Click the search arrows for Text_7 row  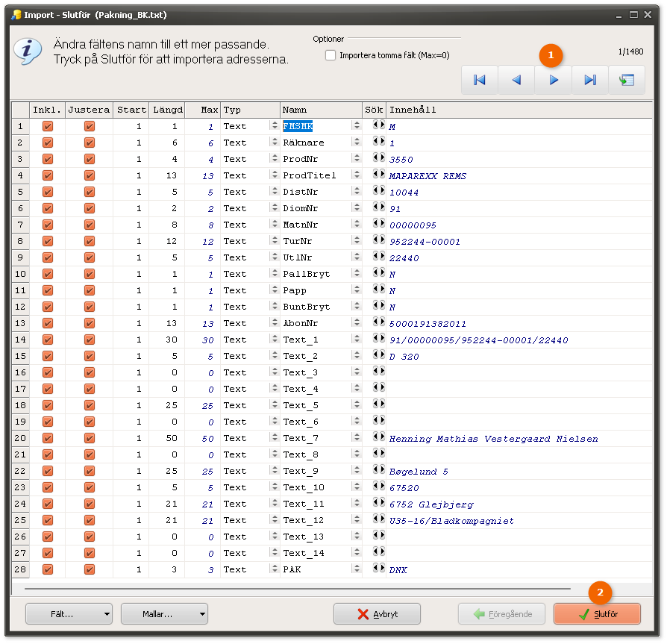378,437
